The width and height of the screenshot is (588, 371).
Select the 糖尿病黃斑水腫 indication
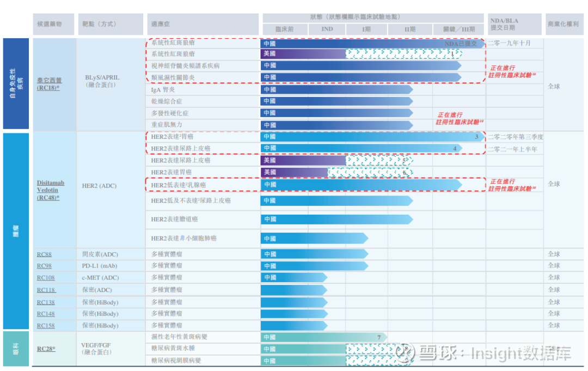click(x=173, y=349)
